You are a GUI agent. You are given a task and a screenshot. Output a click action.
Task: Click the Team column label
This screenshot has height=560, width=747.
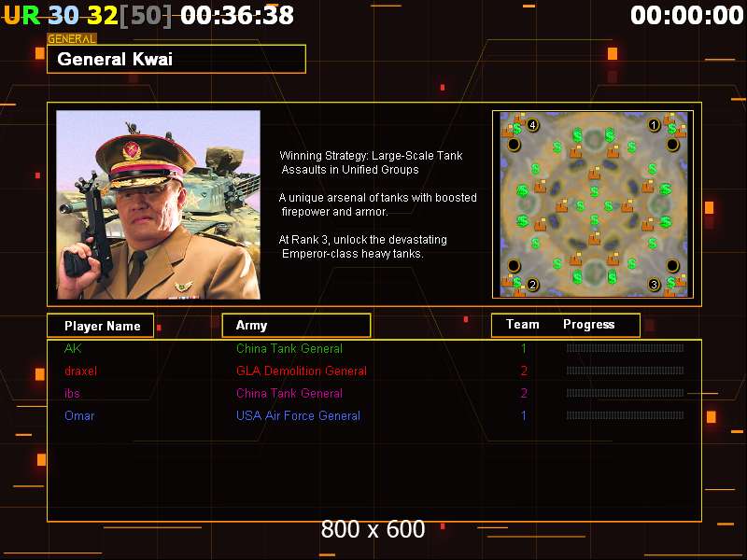tap(522, 324)
